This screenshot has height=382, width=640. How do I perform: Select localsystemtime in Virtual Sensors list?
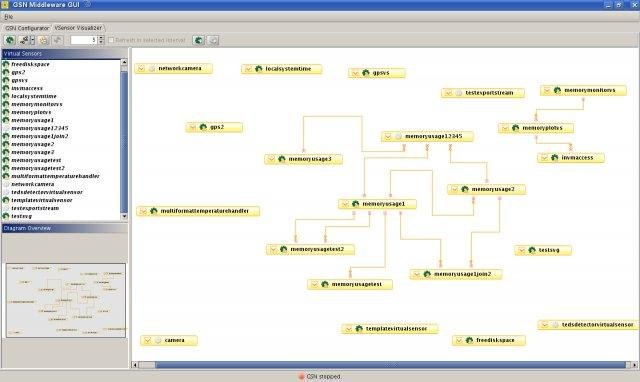point(34,96)
